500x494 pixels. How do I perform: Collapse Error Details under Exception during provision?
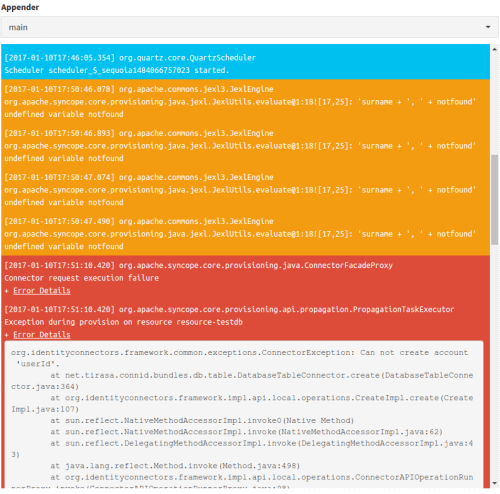tap(42, 335)
